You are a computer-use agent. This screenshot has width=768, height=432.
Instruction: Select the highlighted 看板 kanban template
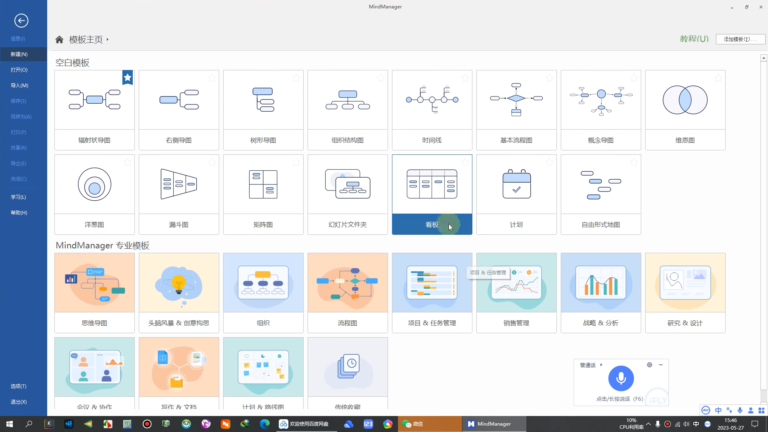coord(432,194)
